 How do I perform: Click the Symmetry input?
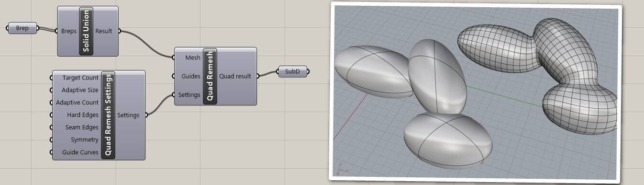click(85, 140)
